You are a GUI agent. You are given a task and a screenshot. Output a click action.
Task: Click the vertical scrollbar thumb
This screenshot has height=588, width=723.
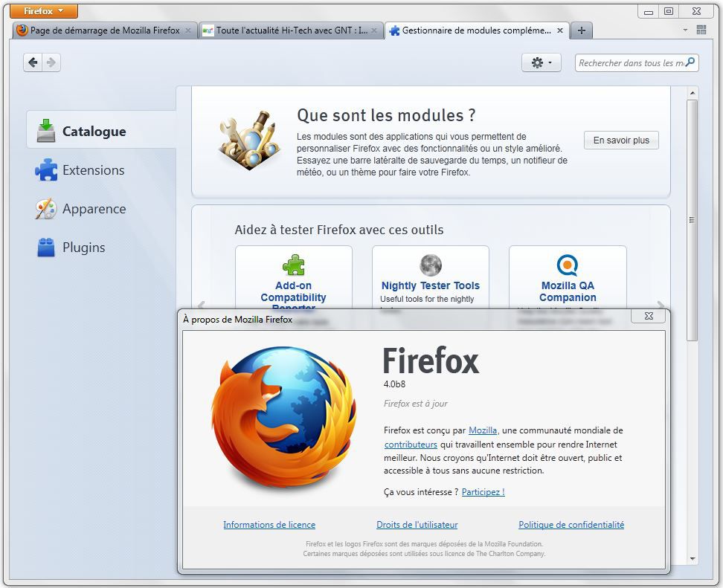point(692,220)
